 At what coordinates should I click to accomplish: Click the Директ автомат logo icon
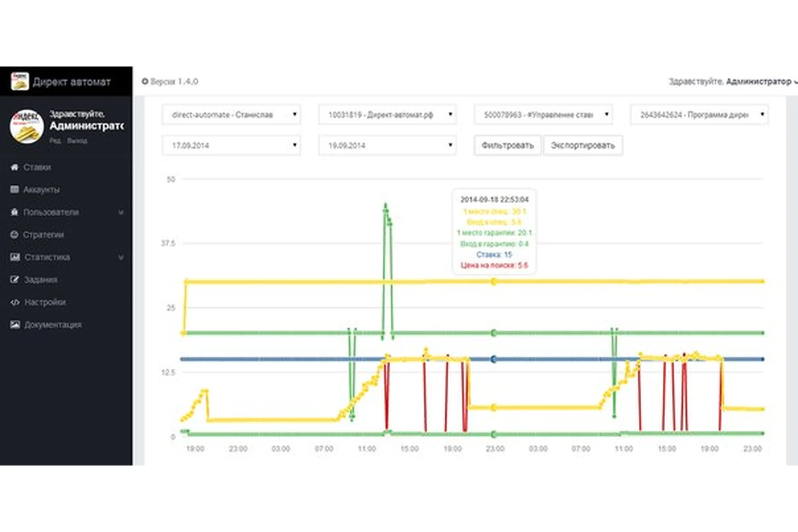click(x=20, y=81)
